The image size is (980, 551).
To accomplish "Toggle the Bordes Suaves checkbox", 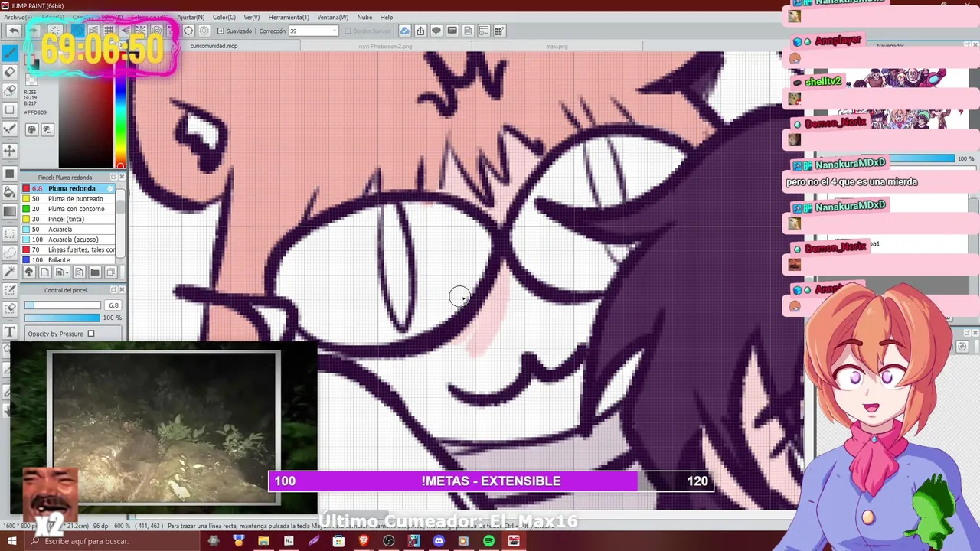I will tap(348, 31).
